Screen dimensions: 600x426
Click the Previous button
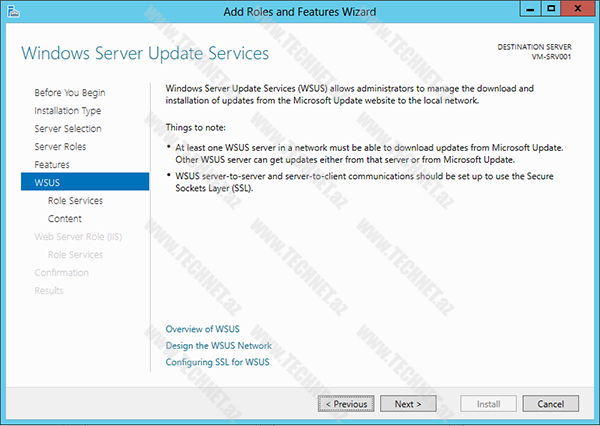346,404
